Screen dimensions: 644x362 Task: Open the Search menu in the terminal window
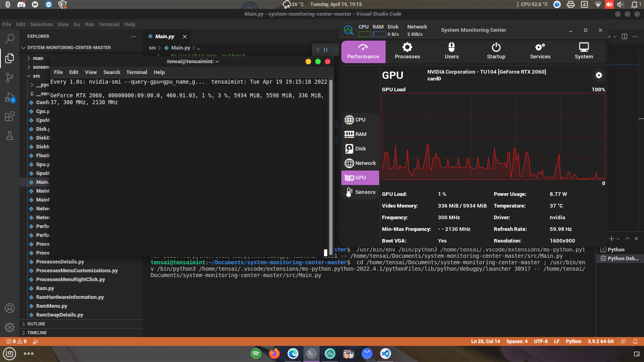(x=111, y=72)
